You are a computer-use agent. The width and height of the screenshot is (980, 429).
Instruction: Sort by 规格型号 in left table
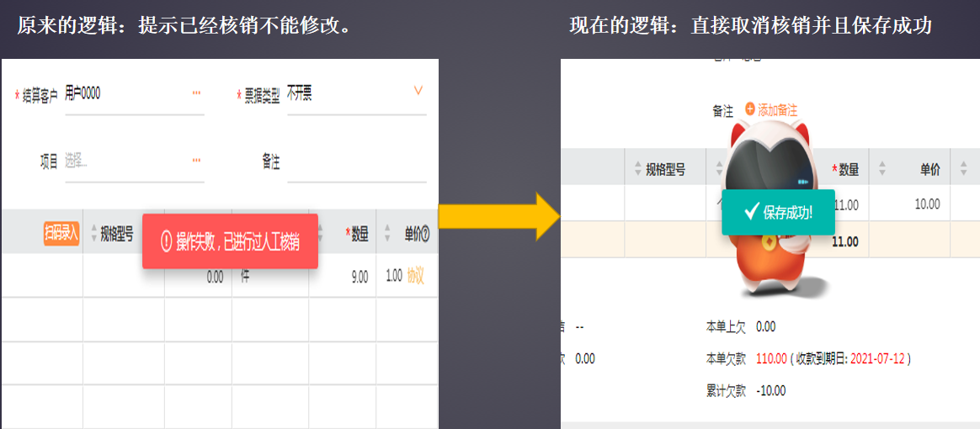click(94, 234)
